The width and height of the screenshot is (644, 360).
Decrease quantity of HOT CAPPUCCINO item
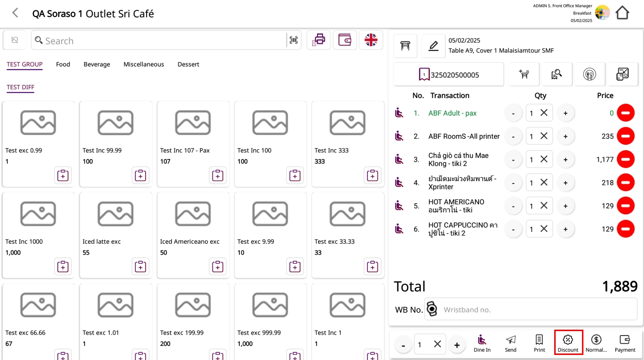pos(513,229)
